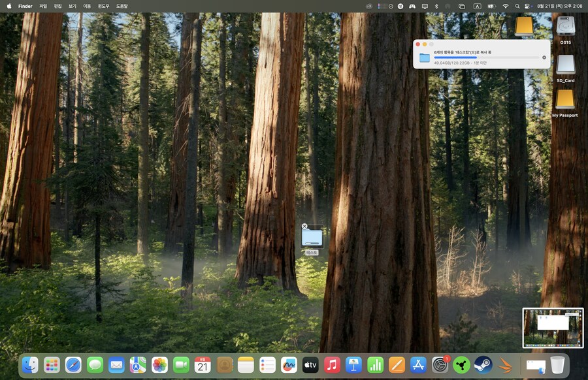Open the Apple menu
This screenshot has width=588, height=380.
click(9, 6)
